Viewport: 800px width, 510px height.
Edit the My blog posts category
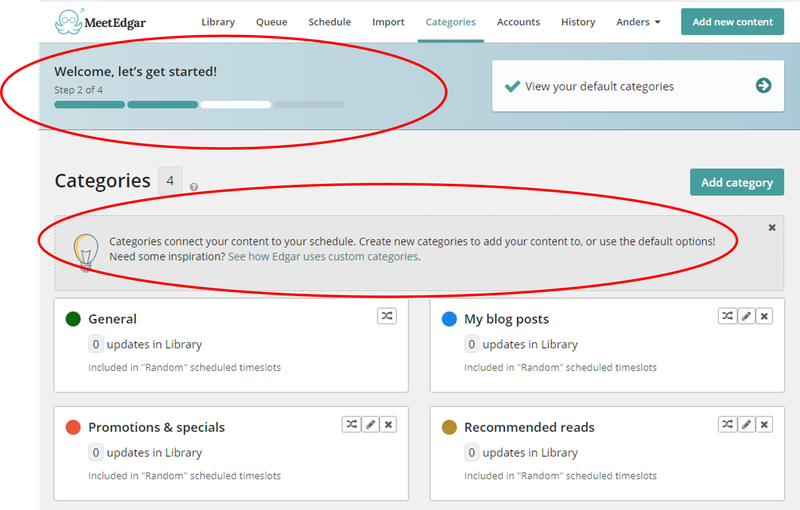tap(746, 316)
